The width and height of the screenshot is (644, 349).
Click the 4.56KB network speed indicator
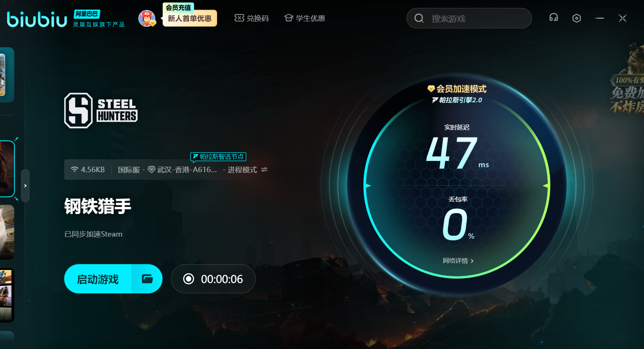click(88, 170)
